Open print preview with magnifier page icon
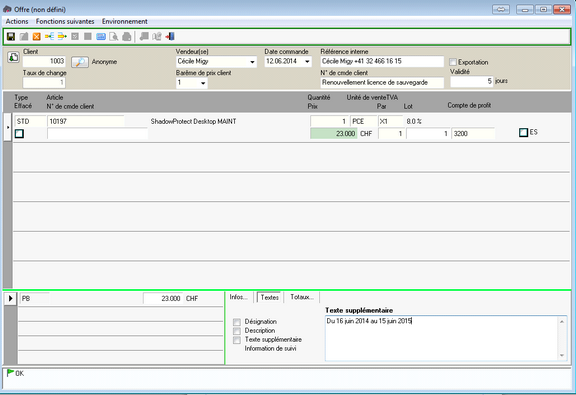Screen dimensions: 576x395 tap(114, 36)
